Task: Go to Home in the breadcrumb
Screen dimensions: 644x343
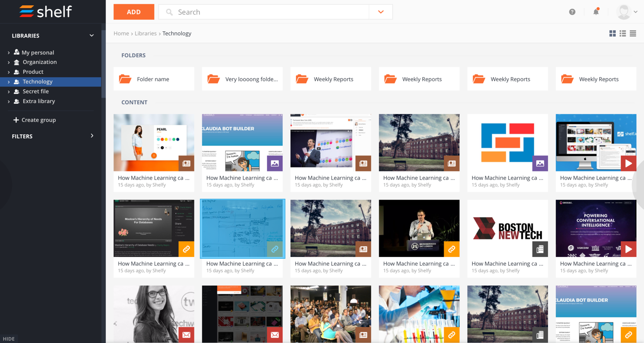Action: [x=121, y=33]
